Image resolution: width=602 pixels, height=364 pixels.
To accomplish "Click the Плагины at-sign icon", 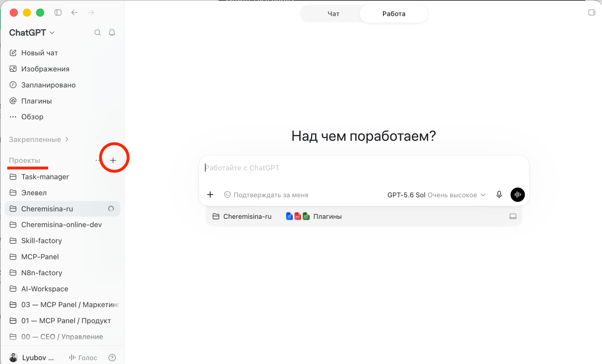I will pos(13,101).
